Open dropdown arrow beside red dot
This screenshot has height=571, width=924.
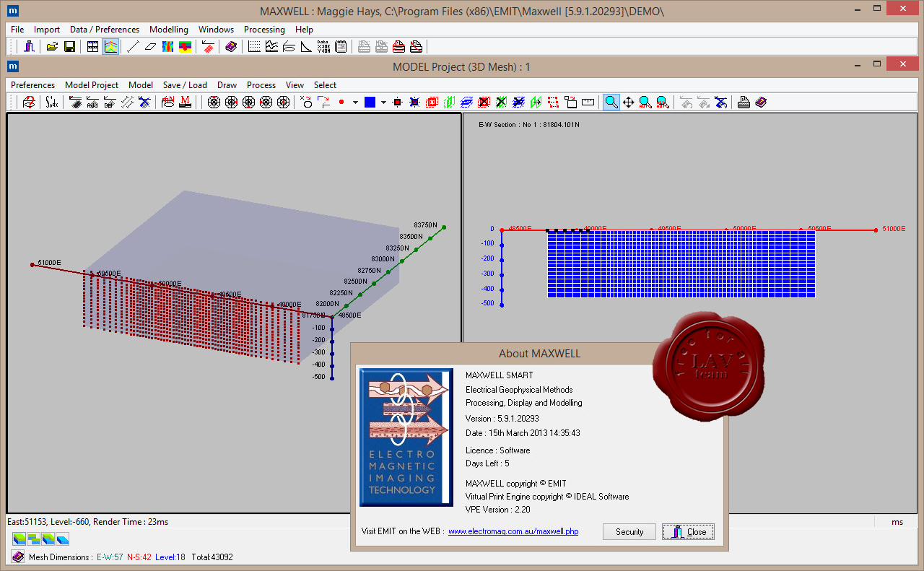355,103
